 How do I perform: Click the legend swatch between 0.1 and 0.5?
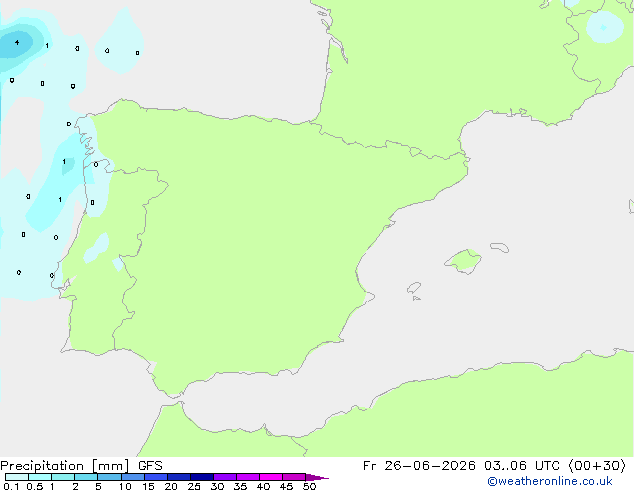coord(17,477)
